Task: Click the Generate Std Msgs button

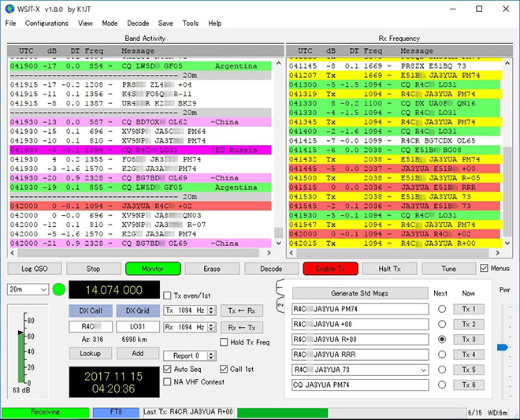Action: (x=360, y=294)
